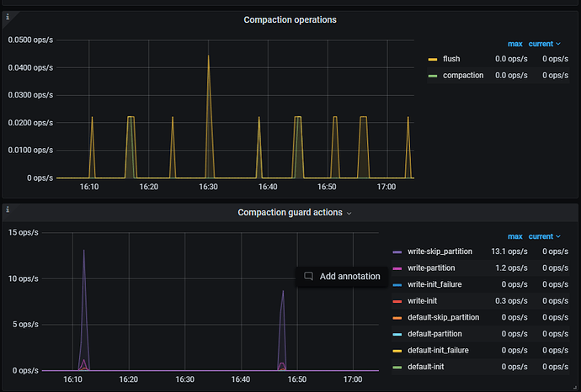Click the red write-init color swatch

[397, 301]
